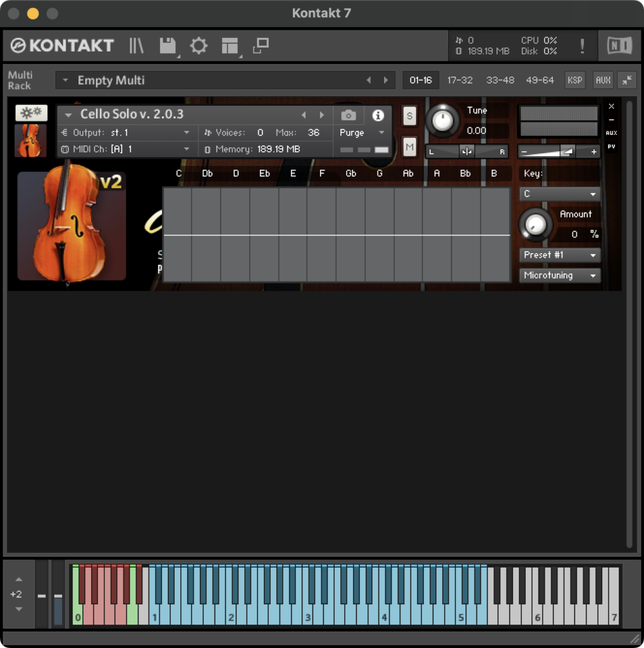Select previous multi with left arrow
This screenshot has height=648, width=644.
[368, 80]
